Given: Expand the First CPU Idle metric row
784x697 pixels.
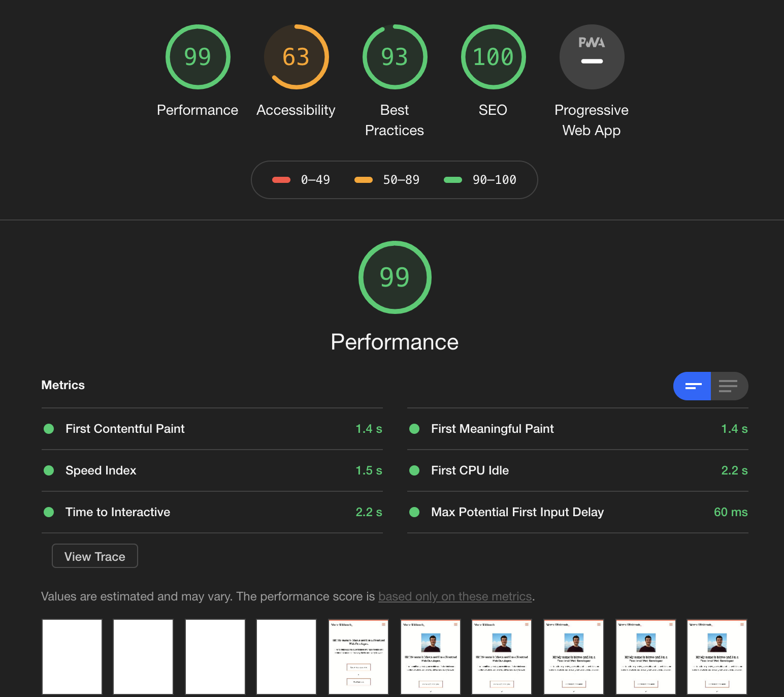Looking at the screenshot, I should [577, 470].
